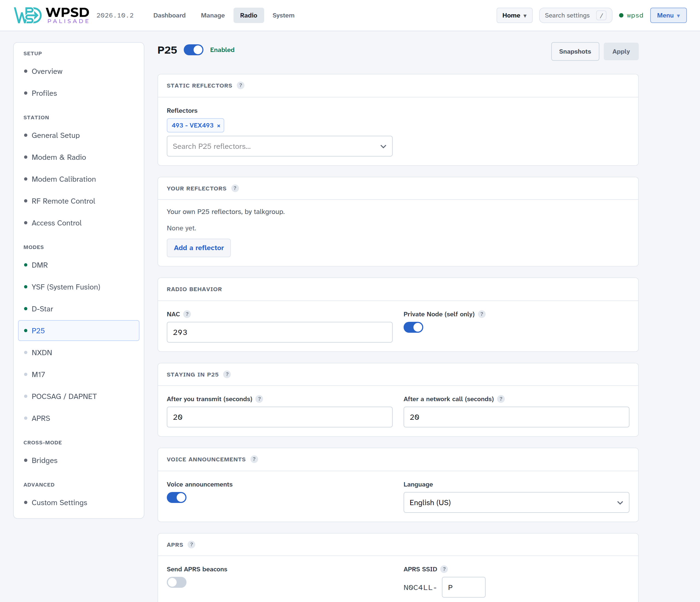
Task: Open Voice Announcements help icon
Action: pyautogui.click(x=254, y=459)
